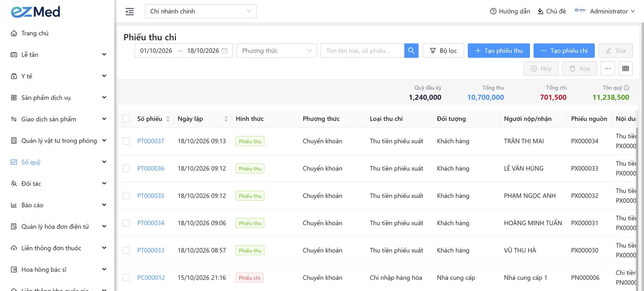Image resolution: width=644 pixels, height=291 pixels.
Task: Check the box for row PC000012
Action: pos(126,278)
